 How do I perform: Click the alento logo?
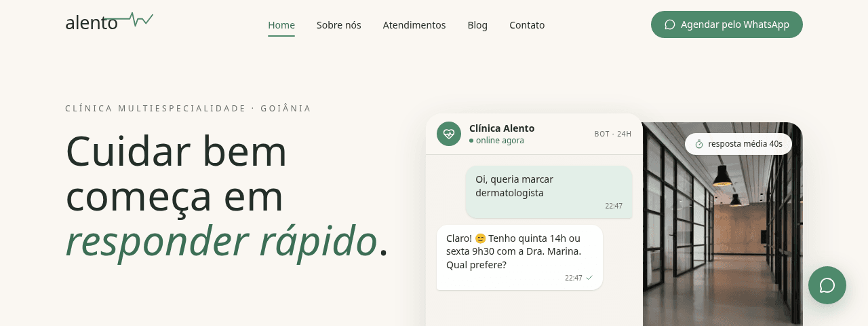pos(109,22)
